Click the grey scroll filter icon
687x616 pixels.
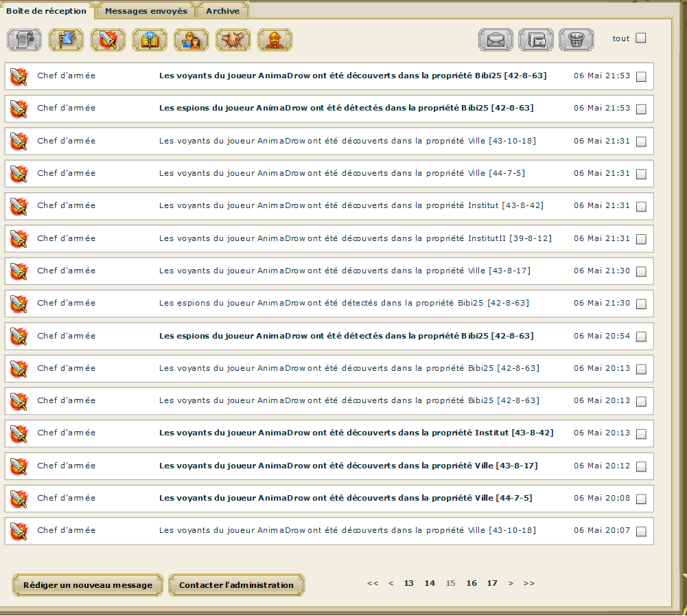[x=24, y=40]
